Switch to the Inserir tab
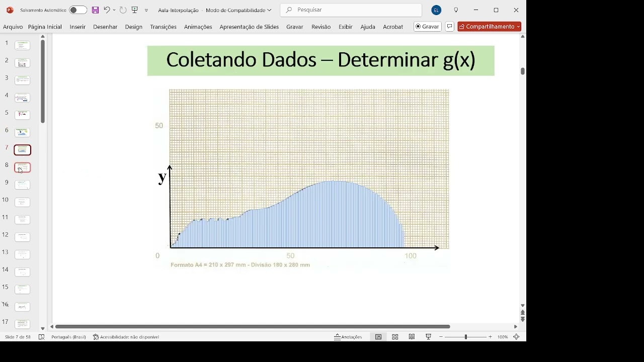The height and width of the screenshot is (362, 644). click(x=77, y=27)
